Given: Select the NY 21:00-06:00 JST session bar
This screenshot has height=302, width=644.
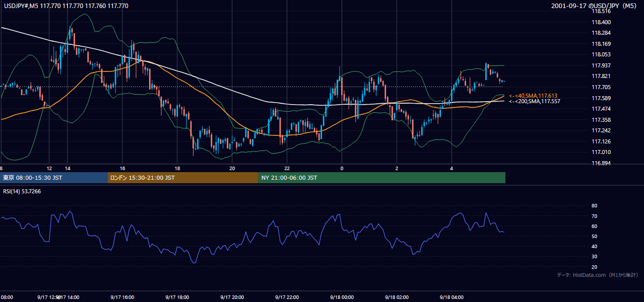Looking at the screenshot, I should pos(382,178).
